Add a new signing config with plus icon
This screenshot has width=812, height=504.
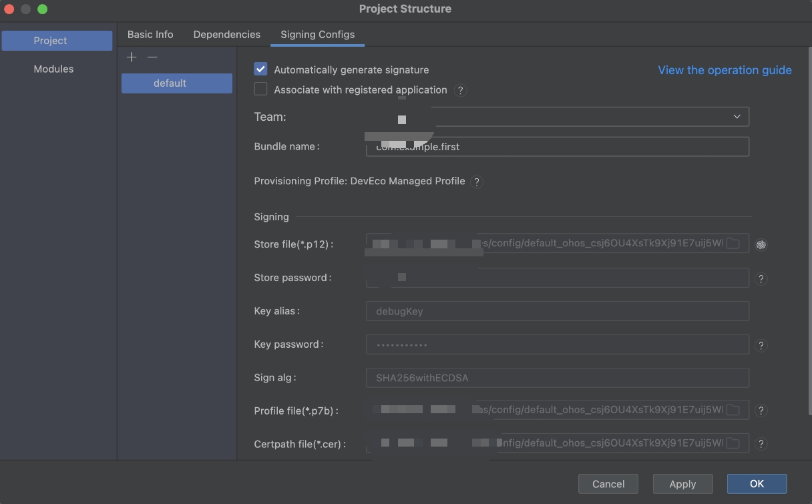[132, 57]
